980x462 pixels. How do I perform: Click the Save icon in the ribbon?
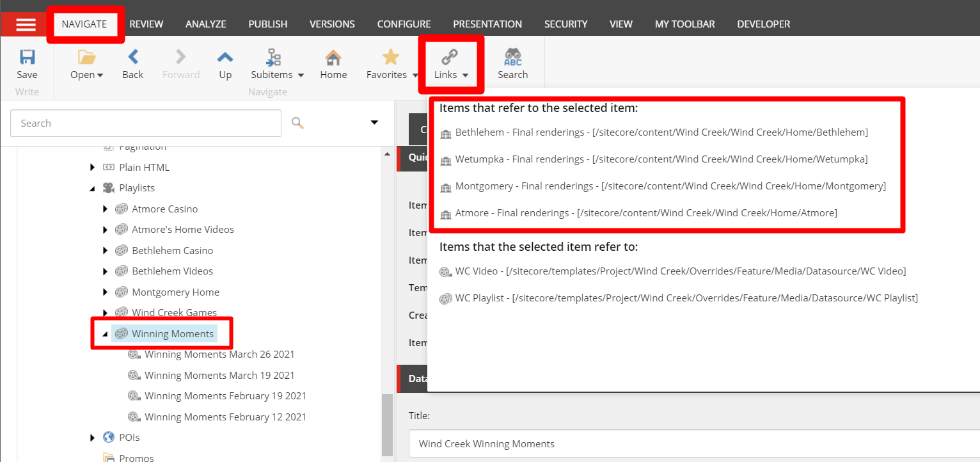pos(27,58)
